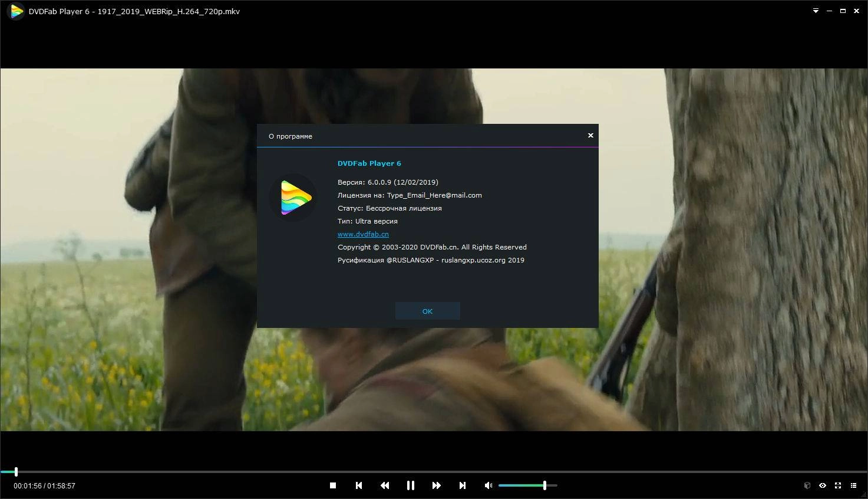Click the DVDFab title bar app icon
868x499 pixels.
tap(16, 11)
